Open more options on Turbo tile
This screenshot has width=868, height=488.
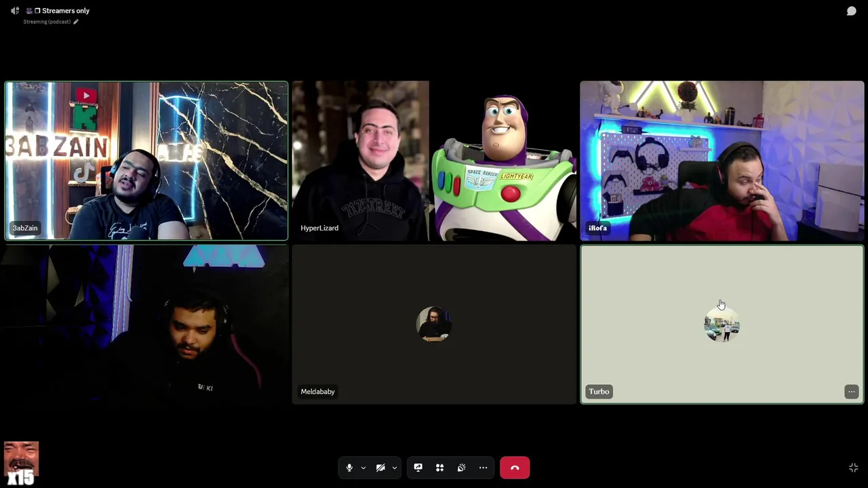click(852, 392)
